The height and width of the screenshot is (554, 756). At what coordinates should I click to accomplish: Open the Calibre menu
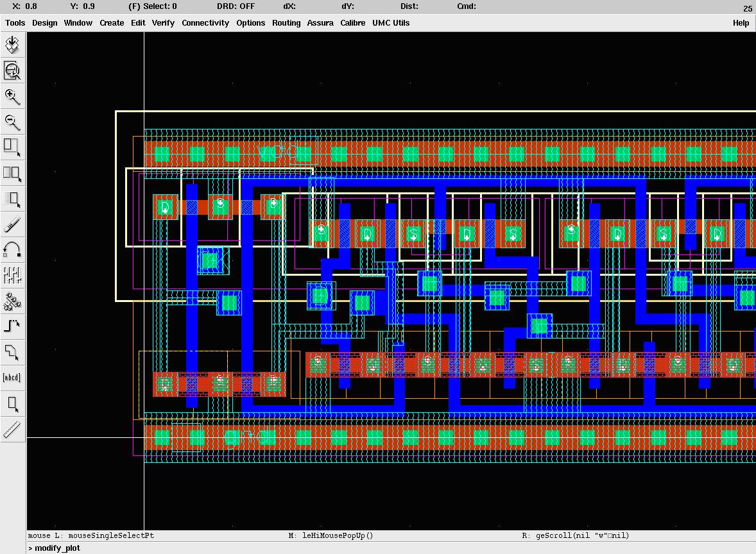click(x=352, y=23)
